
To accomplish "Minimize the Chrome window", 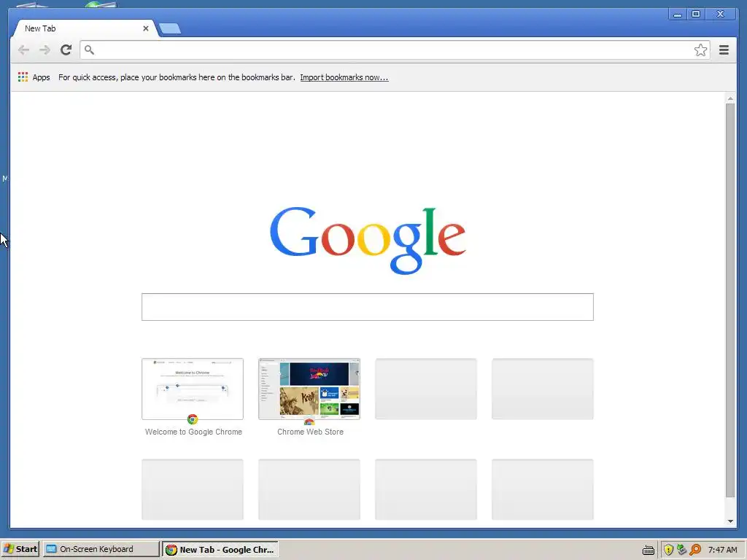I will click(677, 15).
